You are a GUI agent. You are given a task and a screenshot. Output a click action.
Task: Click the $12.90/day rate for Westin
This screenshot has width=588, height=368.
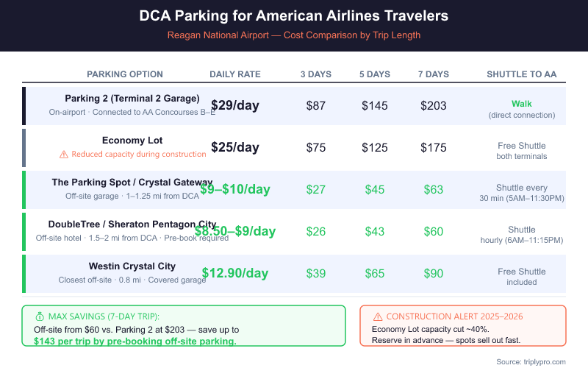pyautogui.click(x=235, y=274)
